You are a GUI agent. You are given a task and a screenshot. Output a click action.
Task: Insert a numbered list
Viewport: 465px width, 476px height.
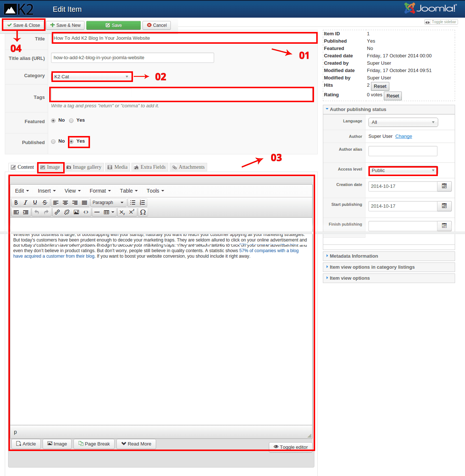(143, 203)
